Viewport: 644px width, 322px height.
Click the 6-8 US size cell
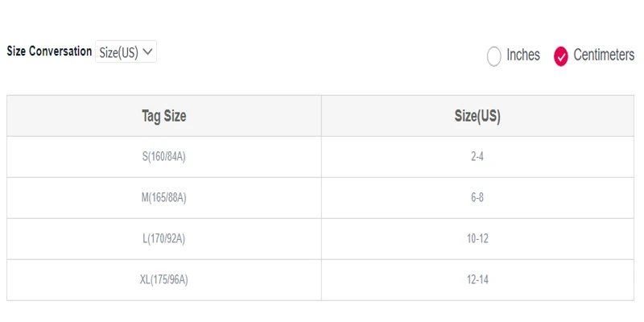(x=477, y=198)
